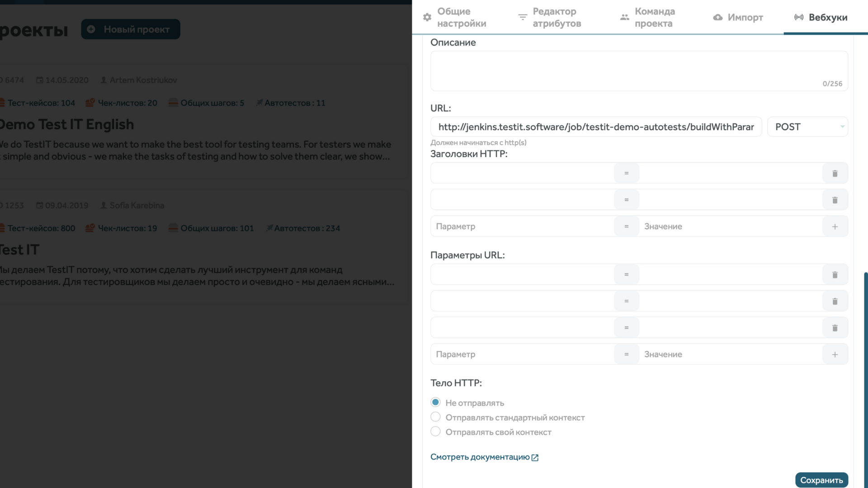This screenshot has width=868, height=488.
Task: Click calendar icon next to 14.05.2020
Action: click(x=40, y=80)
